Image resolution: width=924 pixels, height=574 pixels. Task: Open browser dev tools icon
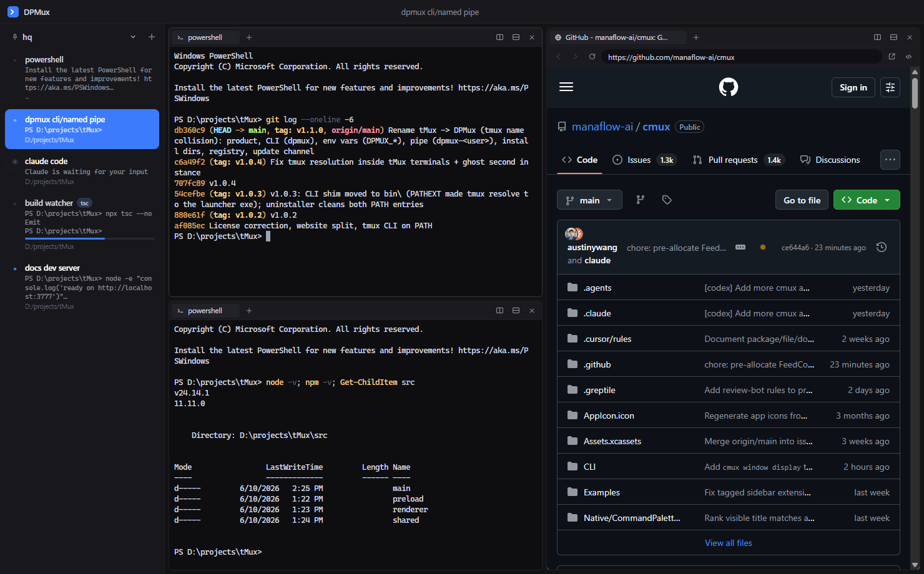(909, 57)
